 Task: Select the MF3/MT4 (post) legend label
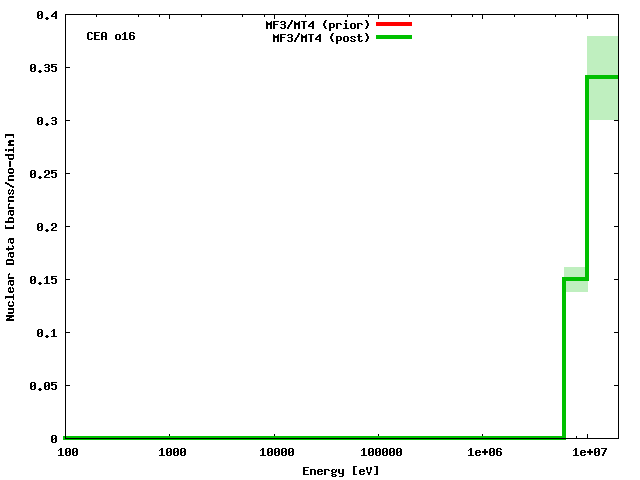point(321,37)
